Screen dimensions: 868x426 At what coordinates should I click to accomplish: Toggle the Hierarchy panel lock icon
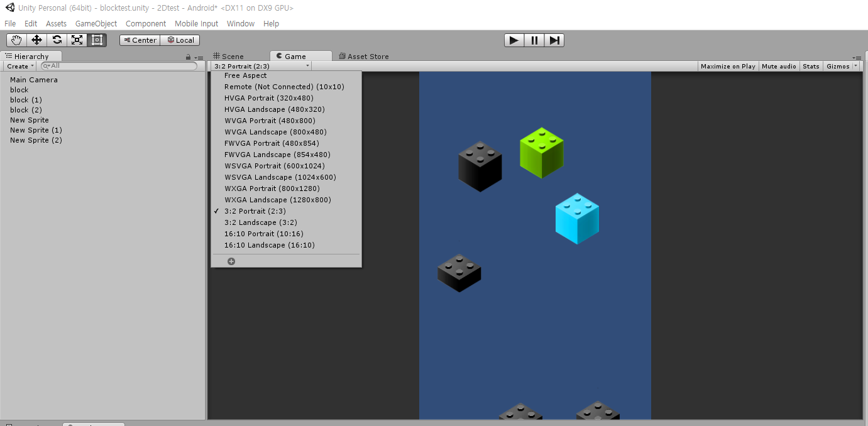[189, 57]
